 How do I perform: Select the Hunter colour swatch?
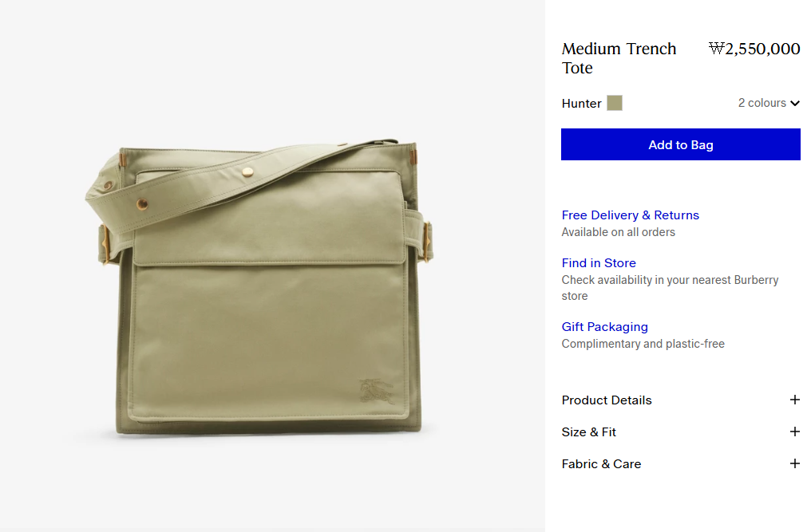[x=615, y=103]
